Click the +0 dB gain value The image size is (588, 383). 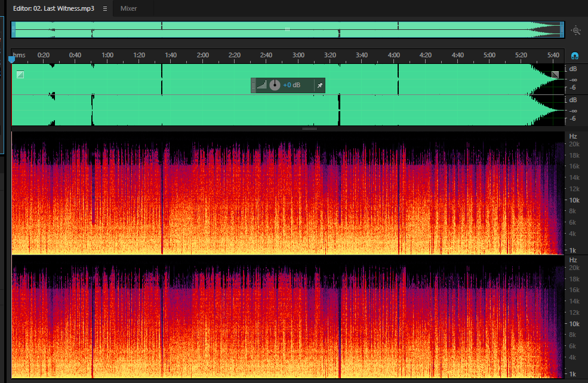(x=292, y=85)
